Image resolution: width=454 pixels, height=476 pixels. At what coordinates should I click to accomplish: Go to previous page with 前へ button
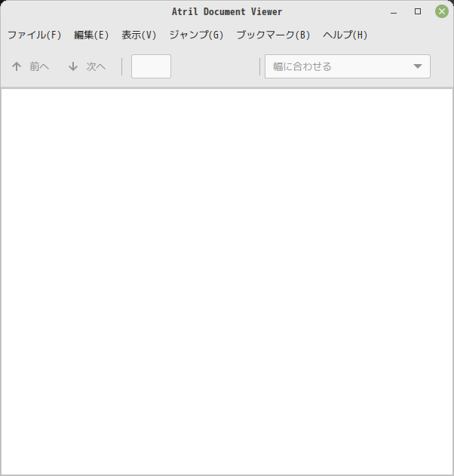click(30, 66)
